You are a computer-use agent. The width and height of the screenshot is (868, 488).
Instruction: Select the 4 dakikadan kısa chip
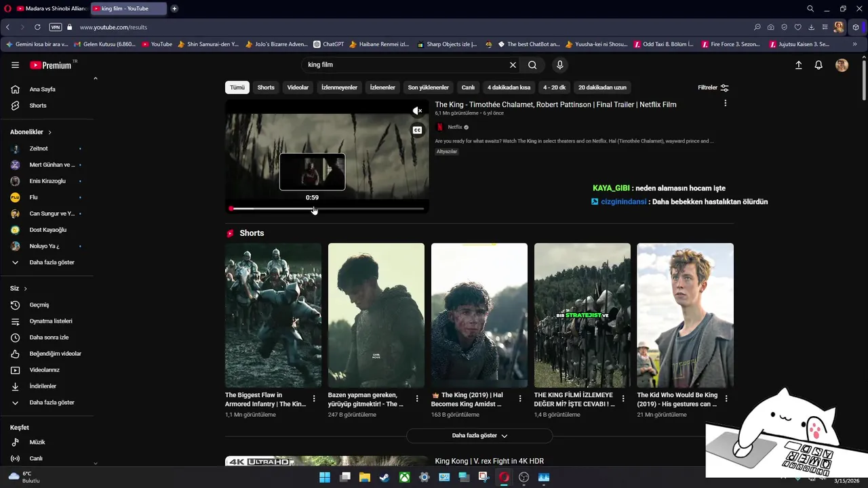click(509, 87)
